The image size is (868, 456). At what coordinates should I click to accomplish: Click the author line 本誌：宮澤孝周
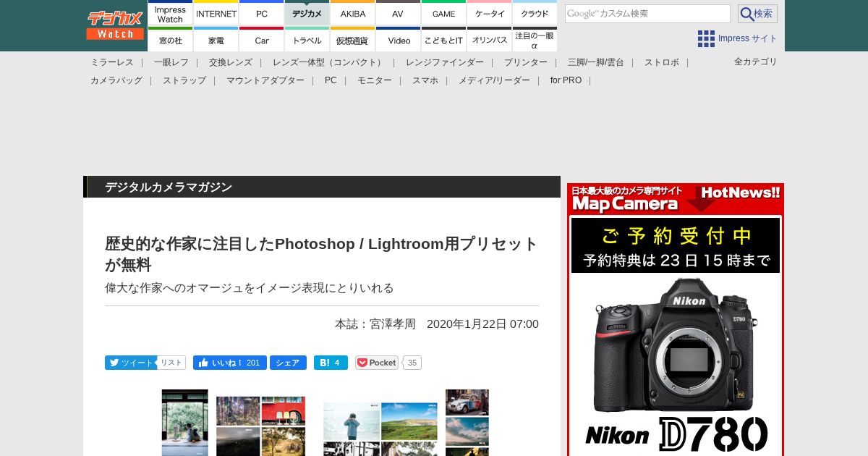pyautogui.click(x=375, y=324)
